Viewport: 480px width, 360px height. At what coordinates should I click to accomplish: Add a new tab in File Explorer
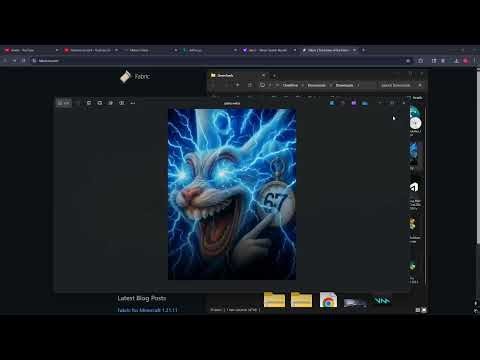tap(274, 76)
